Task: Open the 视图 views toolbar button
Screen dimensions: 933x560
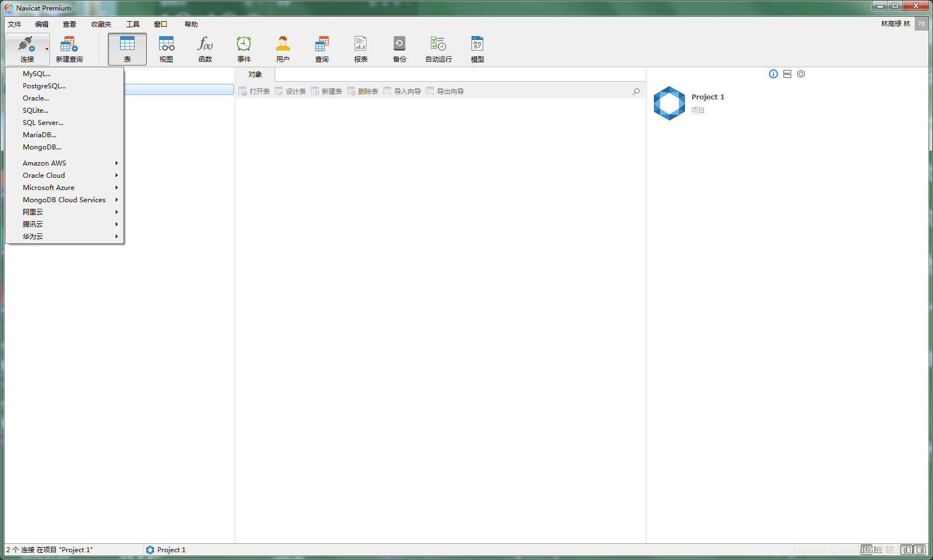Action: [x=166, y=49]
